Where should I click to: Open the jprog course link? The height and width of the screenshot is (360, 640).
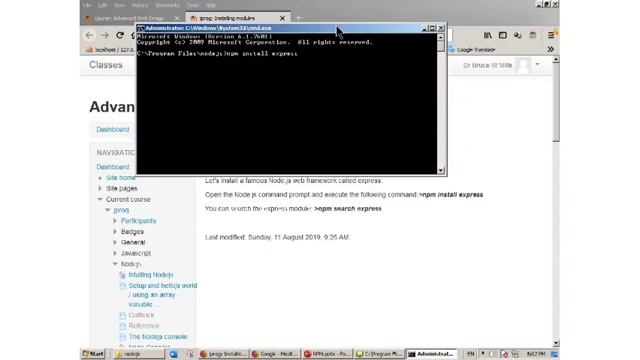click(121, 210)
